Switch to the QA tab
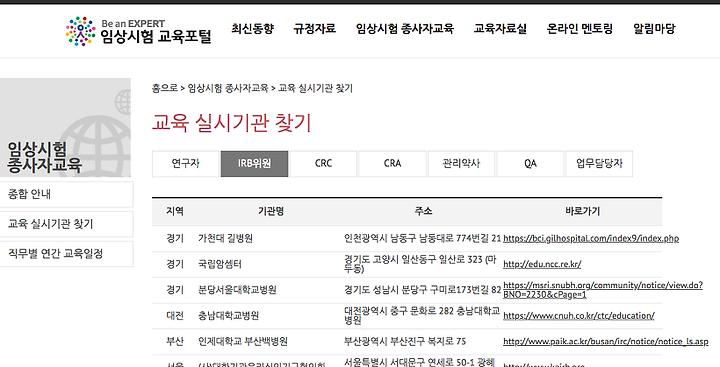The width and height of the screenshot is (720, 367). (530, 164)
